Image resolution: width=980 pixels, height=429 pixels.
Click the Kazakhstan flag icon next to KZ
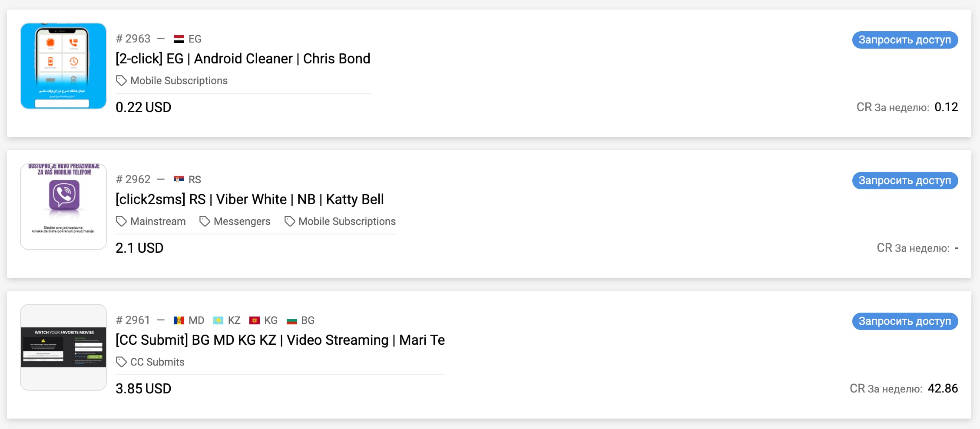[218, 320]
